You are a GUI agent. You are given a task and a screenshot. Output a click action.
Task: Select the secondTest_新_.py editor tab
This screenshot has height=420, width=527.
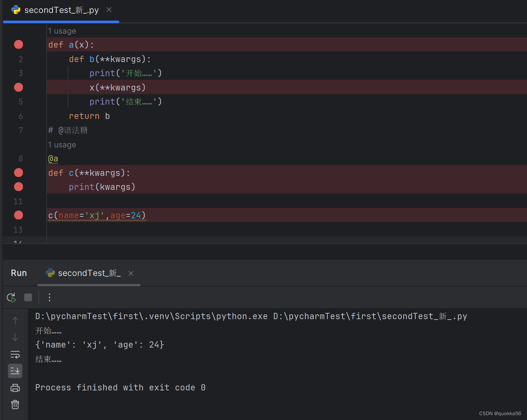(x=61, y=10)
